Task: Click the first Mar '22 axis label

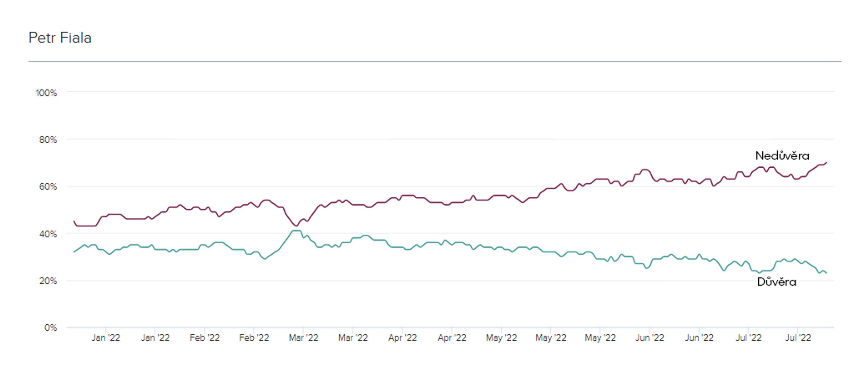Action: tap(304, 337)
